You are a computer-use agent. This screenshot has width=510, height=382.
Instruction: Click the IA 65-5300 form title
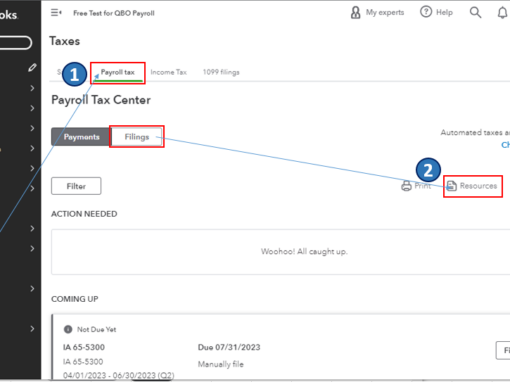tap(84, 347)
